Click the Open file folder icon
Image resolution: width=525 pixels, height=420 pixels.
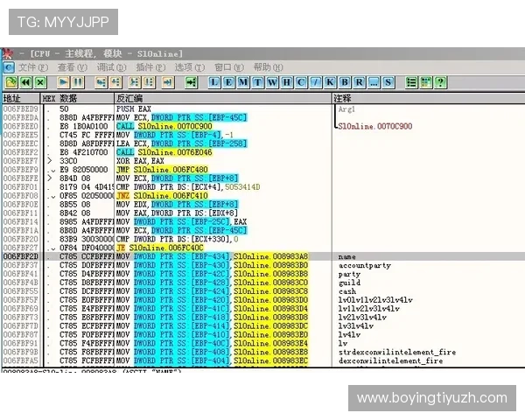pyautogui.click(x=9, y=81)
